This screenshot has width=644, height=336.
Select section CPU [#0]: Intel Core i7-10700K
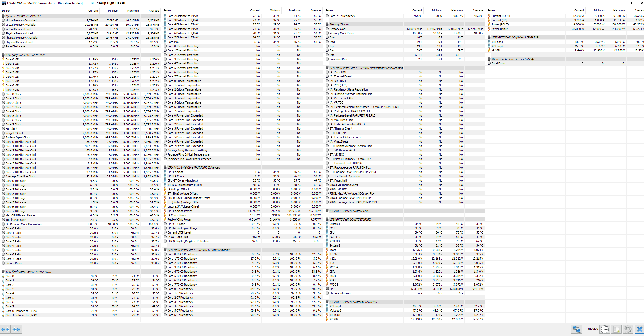click(x=81, y=55)
